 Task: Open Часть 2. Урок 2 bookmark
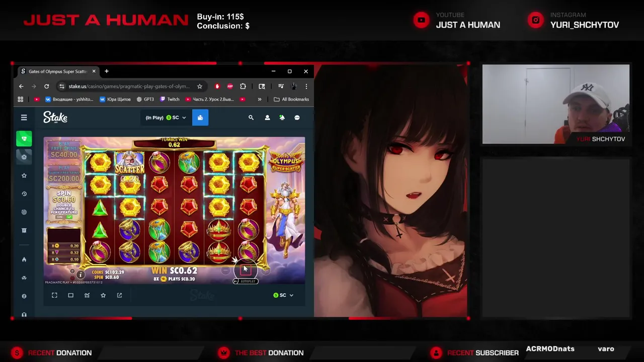click(x=210, y=100)
